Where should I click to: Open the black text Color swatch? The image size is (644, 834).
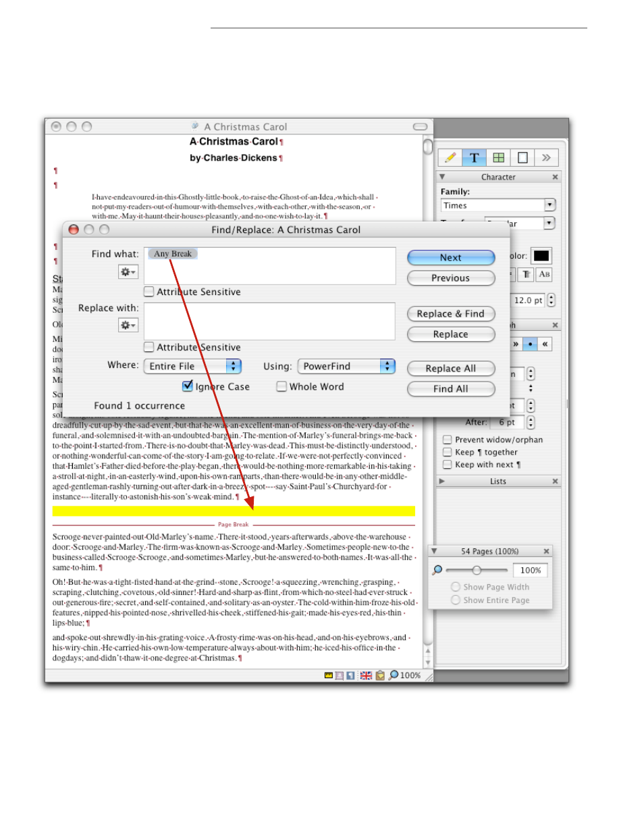click(541, 256)
